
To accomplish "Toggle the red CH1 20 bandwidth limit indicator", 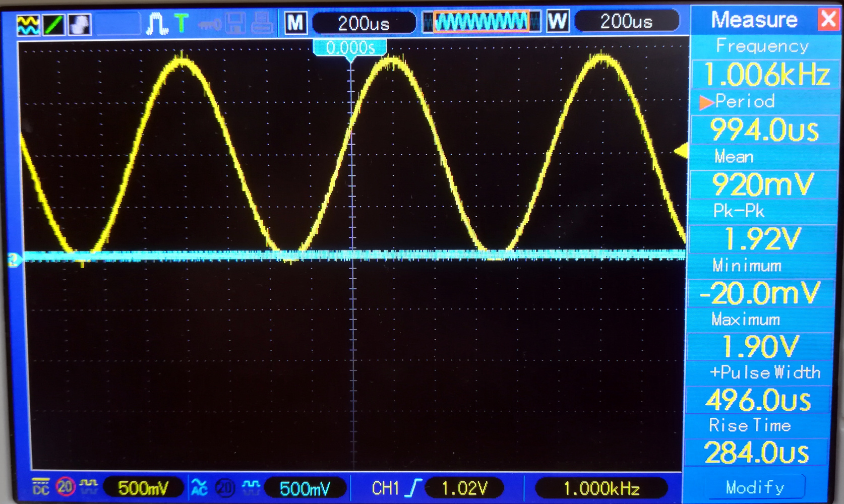I will pos(65,487).
